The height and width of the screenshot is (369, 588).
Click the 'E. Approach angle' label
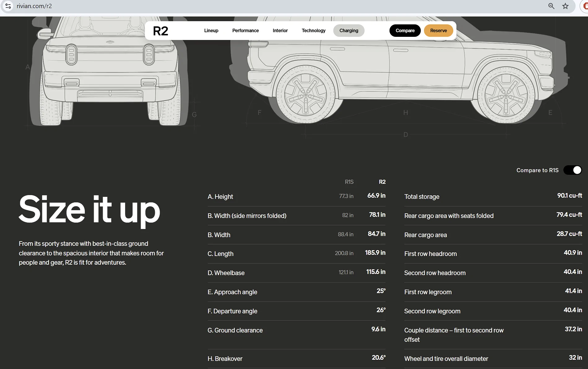pos(232,292)
